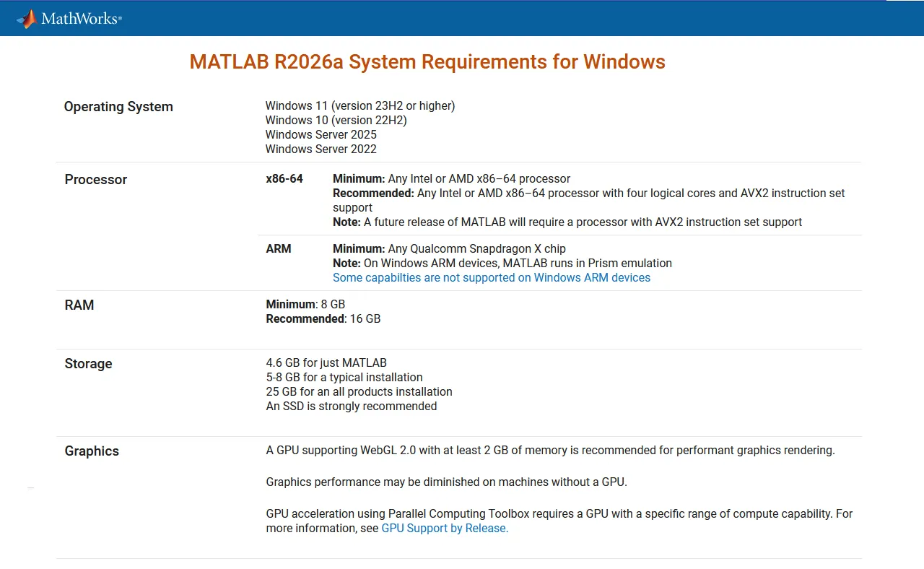924x569 pixels.
Task: Click the Qualcomm Snapdragon X chip minimum line
Action: 449,249
